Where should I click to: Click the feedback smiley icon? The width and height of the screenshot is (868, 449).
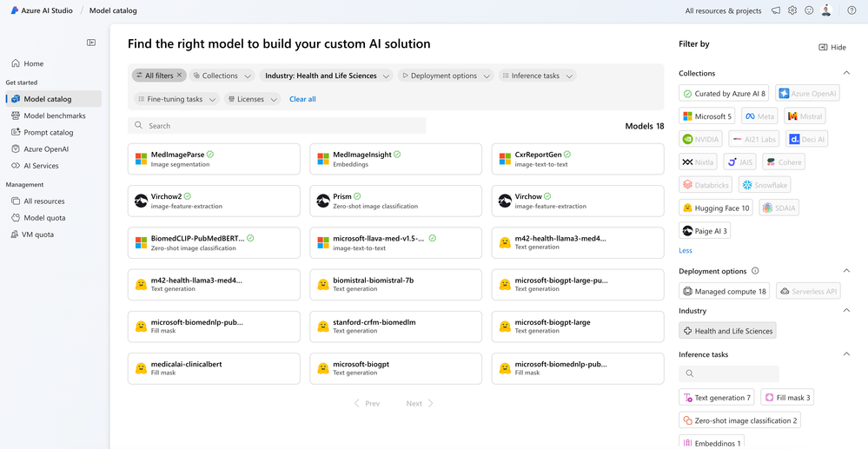tap(809, 10)
